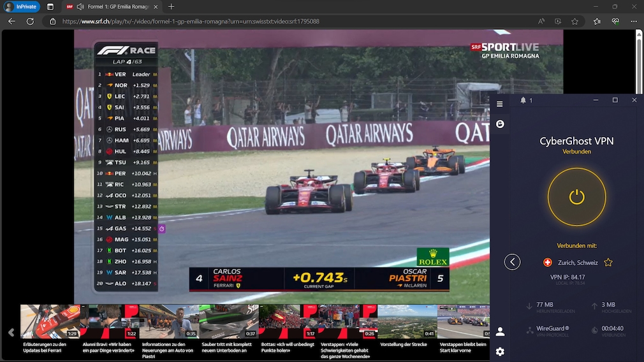Expand server list with left arrow circle
Screen dimensions: 644x362
[513, 262]
